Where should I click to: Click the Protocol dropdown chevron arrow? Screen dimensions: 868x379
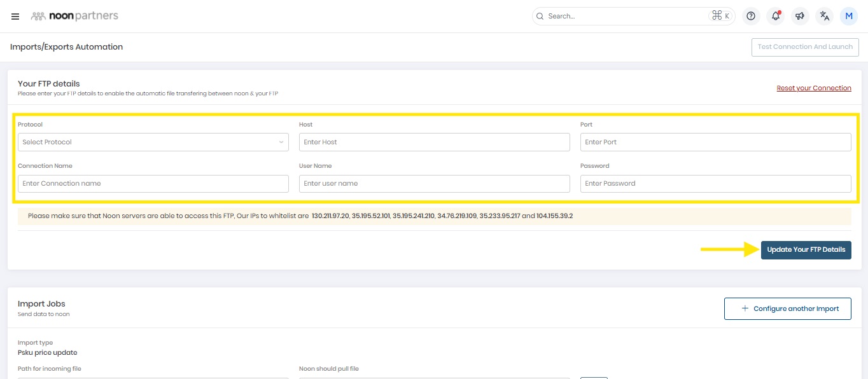pos(281,142)
